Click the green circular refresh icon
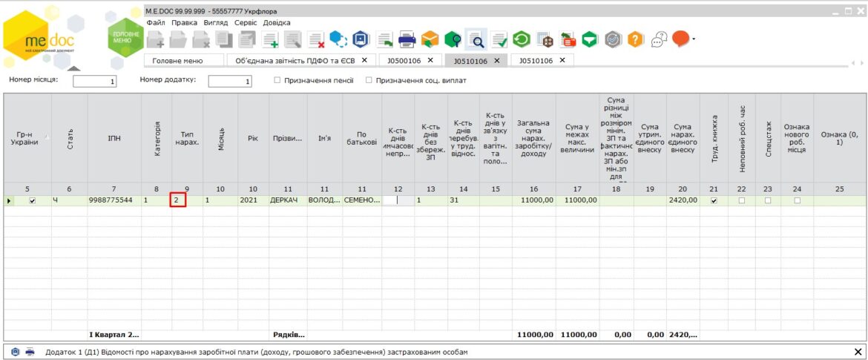The image size is (868, 360). pyautogui.click(x=522, y=39)
